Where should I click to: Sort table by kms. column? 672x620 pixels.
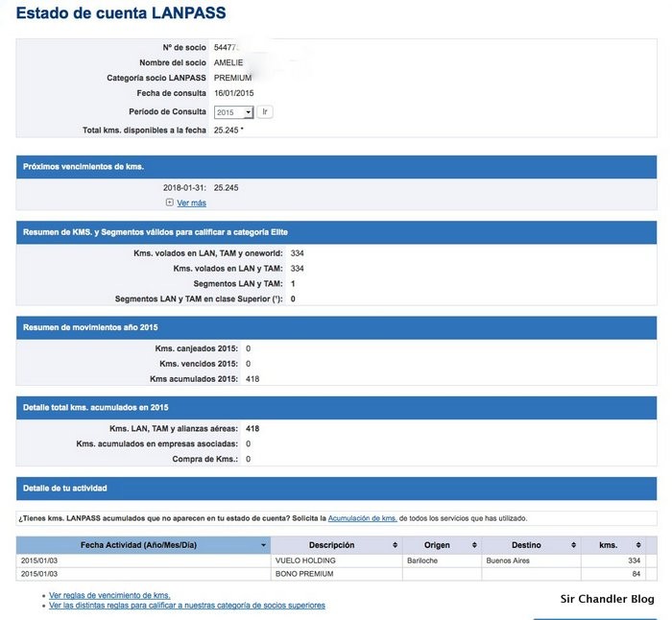tap(613, 545)
